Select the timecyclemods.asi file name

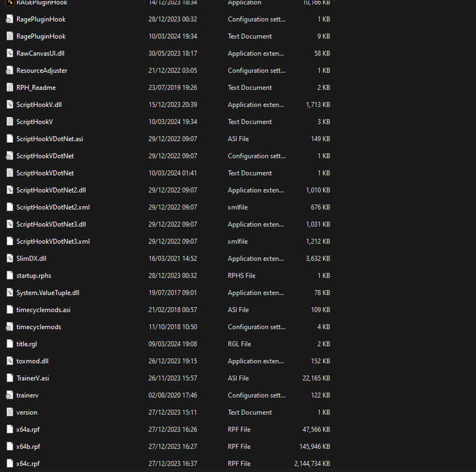tap(43, 310)
